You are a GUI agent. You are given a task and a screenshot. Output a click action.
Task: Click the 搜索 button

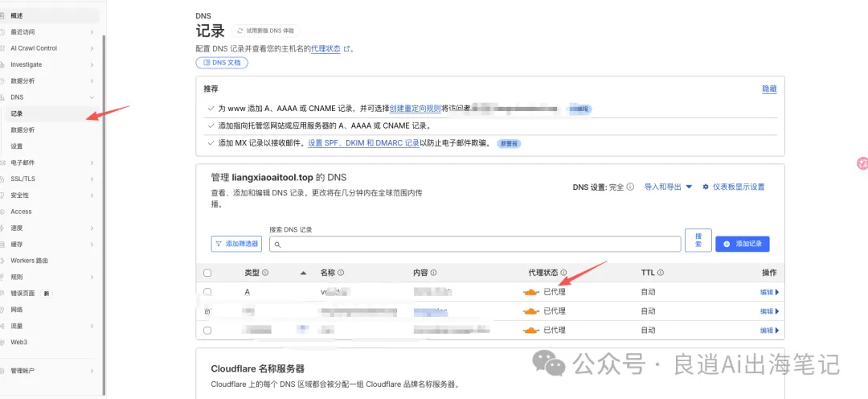click(698, 240)
